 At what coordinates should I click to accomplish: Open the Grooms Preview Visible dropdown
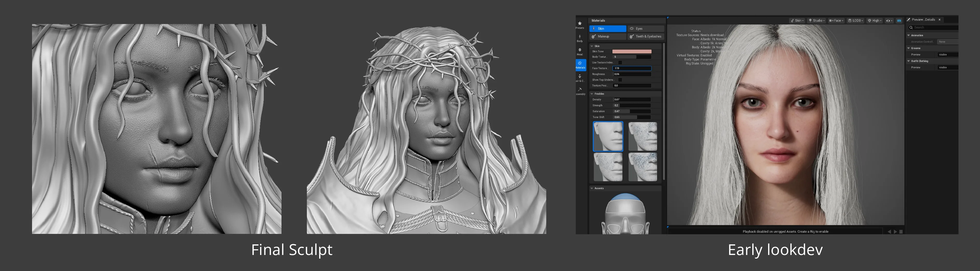point(948,55)
